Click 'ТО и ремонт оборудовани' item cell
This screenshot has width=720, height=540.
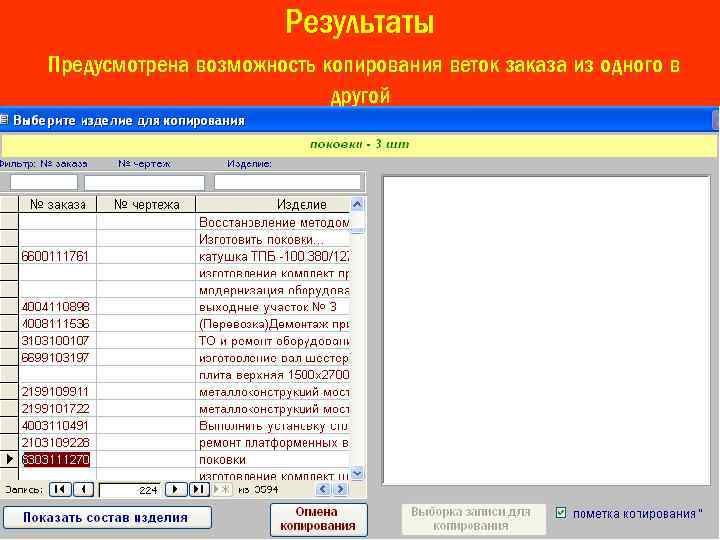click(x=273, y=341)
